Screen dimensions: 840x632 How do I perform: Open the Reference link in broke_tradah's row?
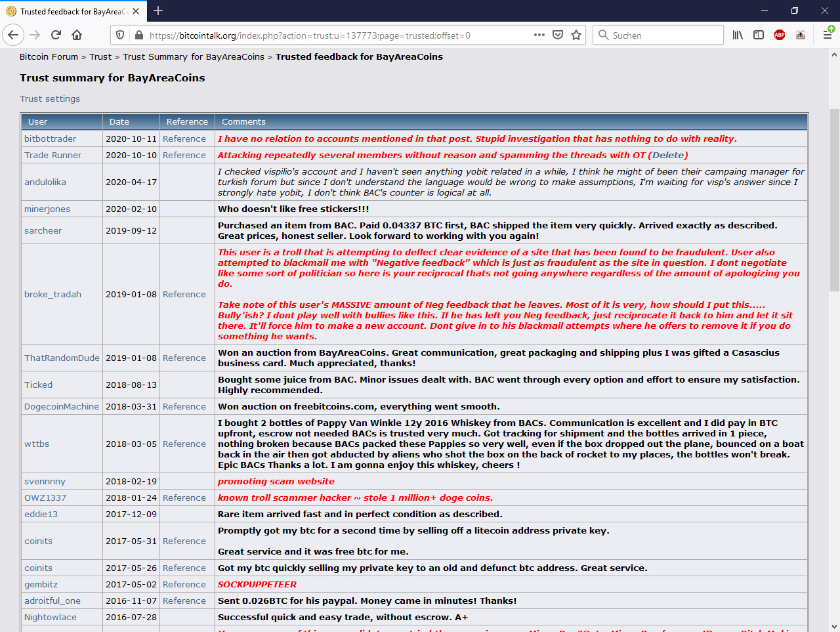coord(184,295)
